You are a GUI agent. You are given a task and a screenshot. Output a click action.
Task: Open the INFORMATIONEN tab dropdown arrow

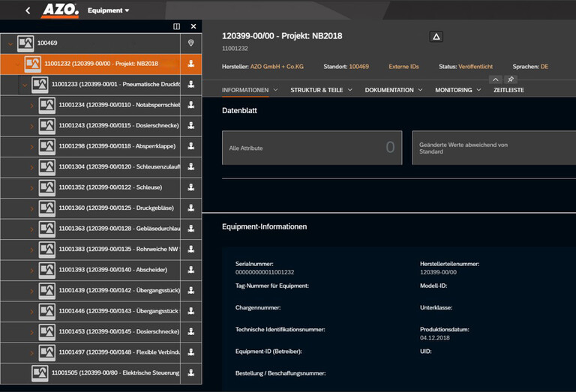pyautogui.click(x=275, y=90)
